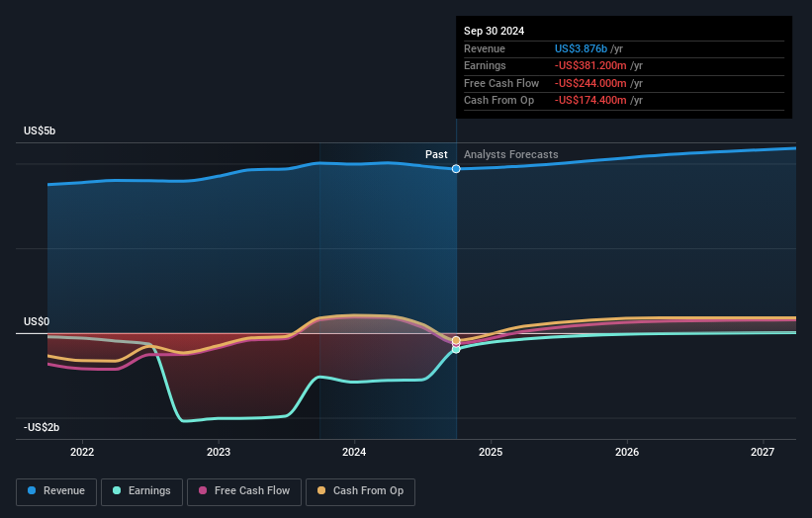Click the Past label on chart
The width and height of the screenshot is (812, 518).
[436, 154]
